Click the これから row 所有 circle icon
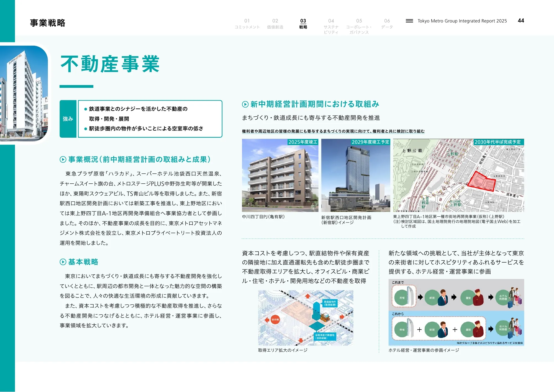This screenshot has width=554, height=392. pyautogui.click(x=402, y=330)
